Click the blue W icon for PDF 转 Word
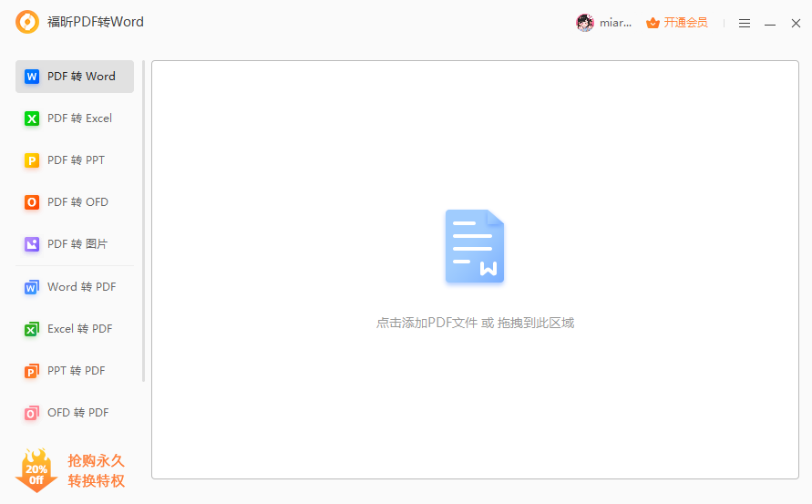812x504 pixels. tap(32, 77)
